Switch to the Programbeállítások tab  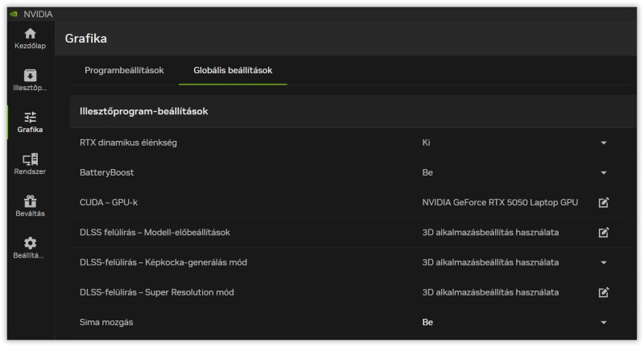coord(124,70)
